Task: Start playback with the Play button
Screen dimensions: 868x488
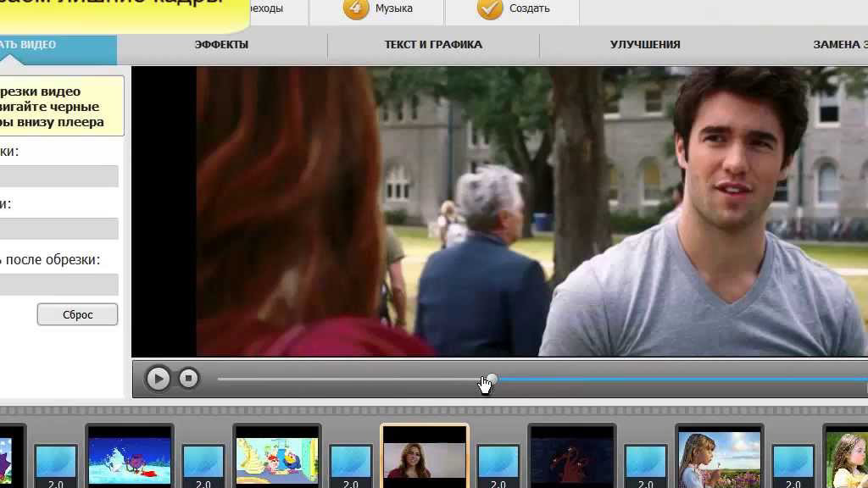Action: pos(158,379)
